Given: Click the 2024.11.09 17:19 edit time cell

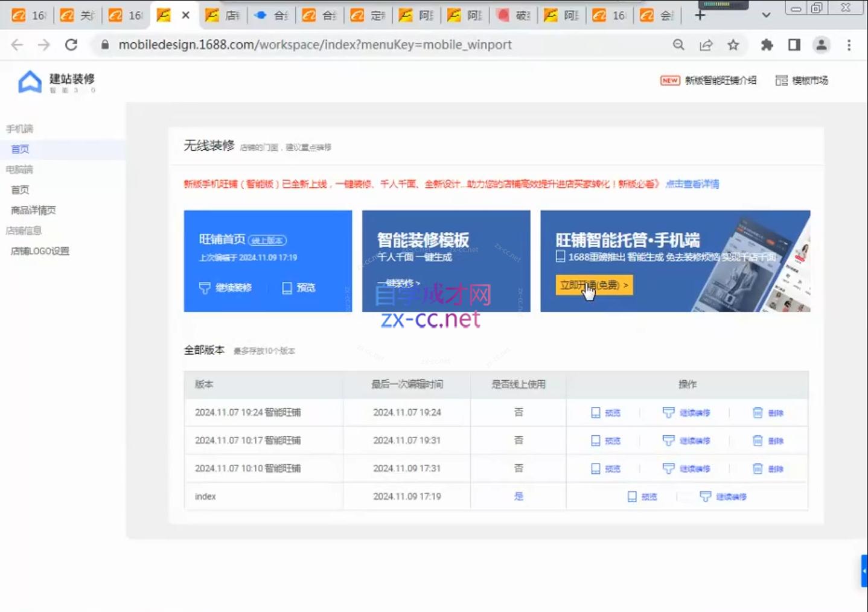Looking at the screenshot, I should [x=407, y=496].
